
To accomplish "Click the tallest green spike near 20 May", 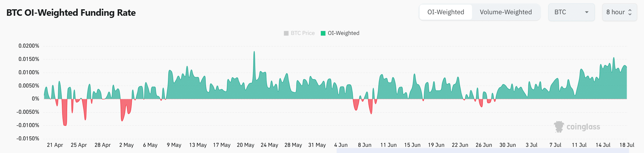I will click(254, 53).
